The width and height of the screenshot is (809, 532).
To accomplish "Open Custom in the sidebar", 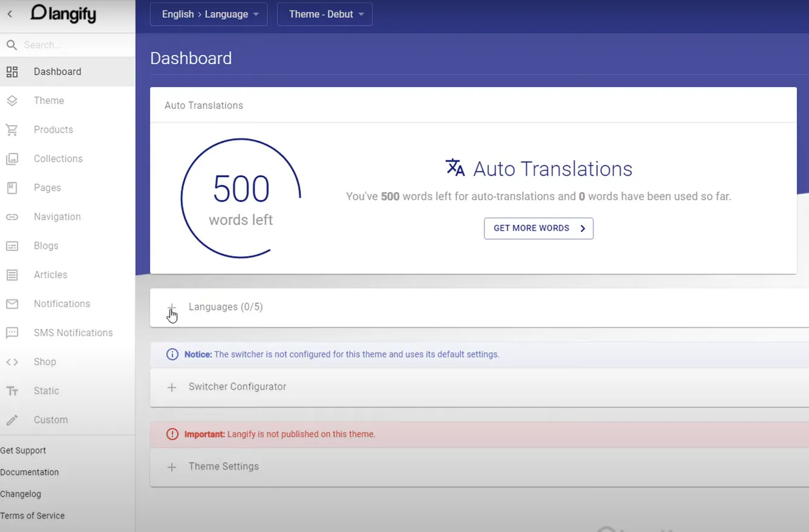I will tap(67, 420).
